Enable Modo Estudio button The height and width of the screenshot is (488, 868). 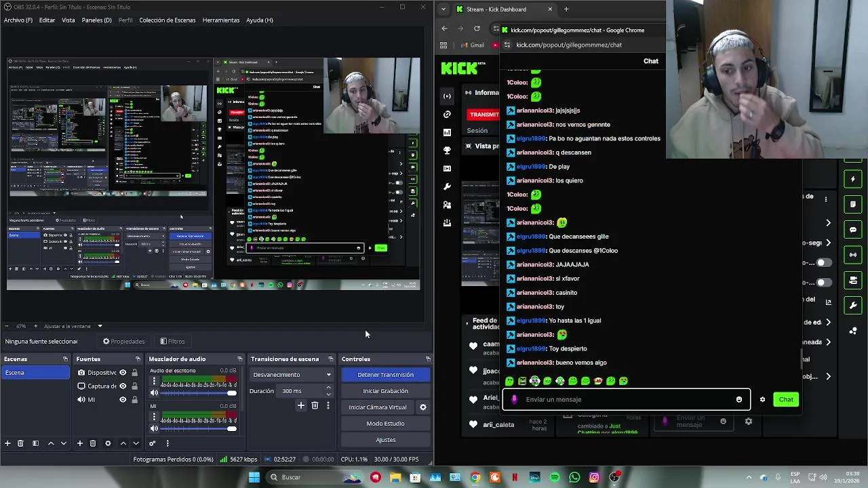coord(385,424)
